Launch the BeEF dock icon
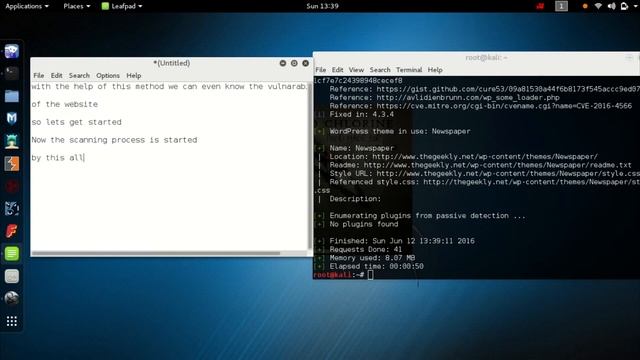 tap(11, 209)
